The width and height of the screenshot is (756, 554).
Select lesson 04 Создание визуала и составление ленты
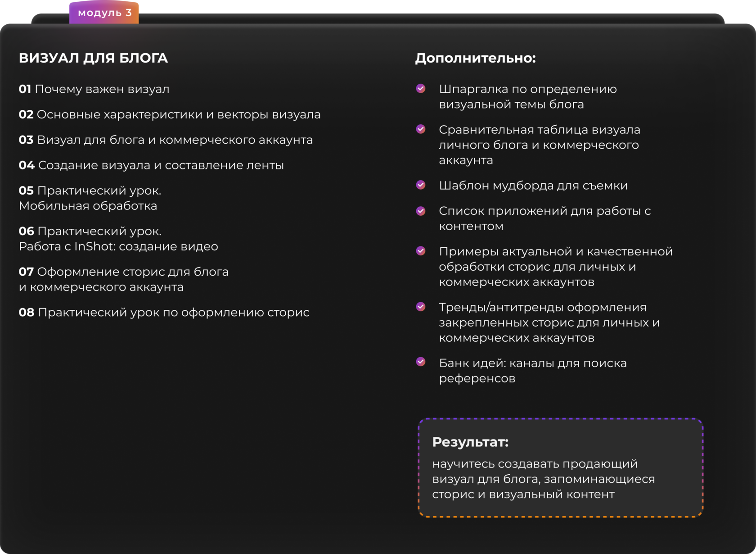pyautogui.click(x=151, y=165)
